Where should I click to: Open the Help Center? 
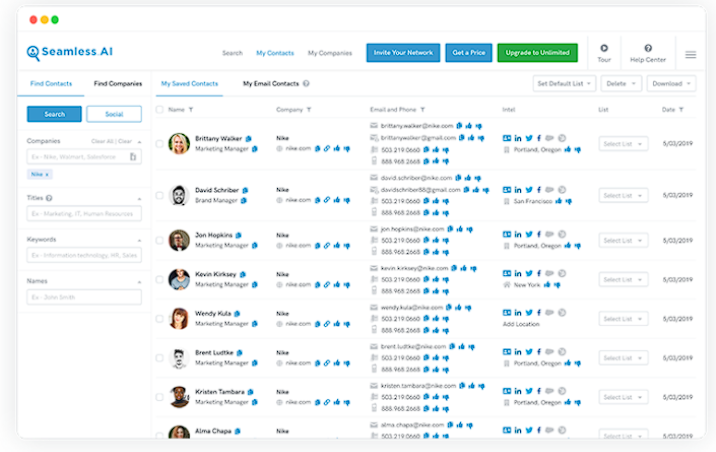click(x=648, y=53)
